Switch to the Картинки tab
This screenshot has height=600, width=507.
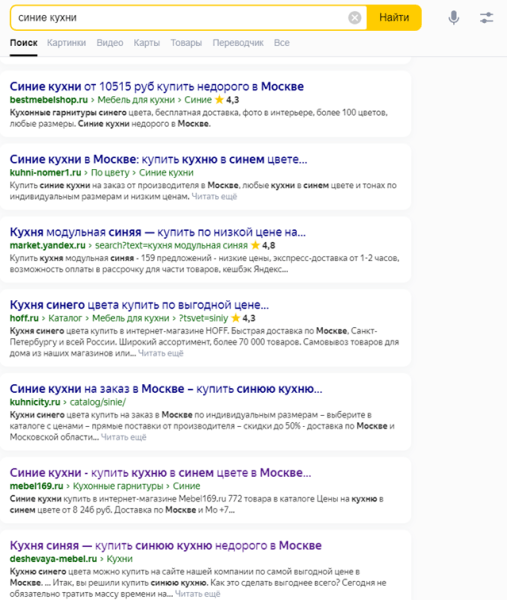coord(66,43)
